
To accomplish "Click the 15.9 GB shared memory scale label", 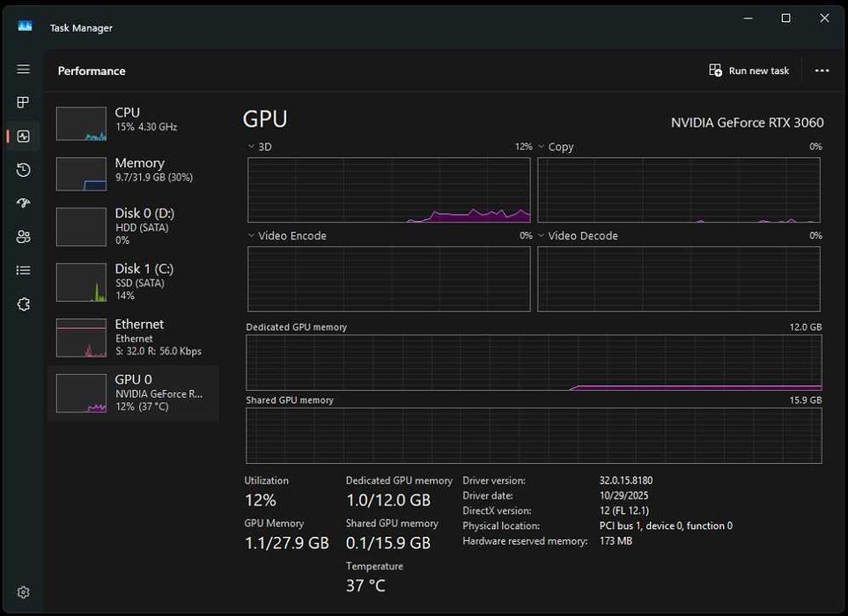I will tap(805, 400).
